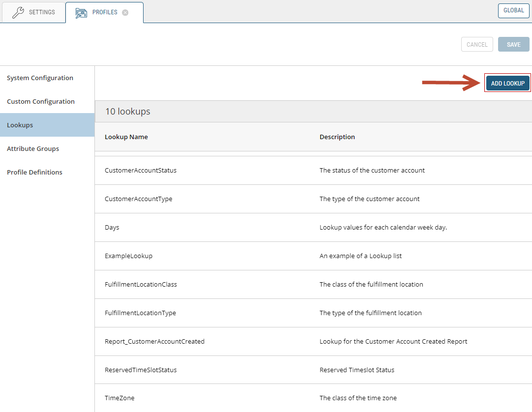532x412 pixels.
Task: Open Profile Definitions section
Action: coord(34,172)
